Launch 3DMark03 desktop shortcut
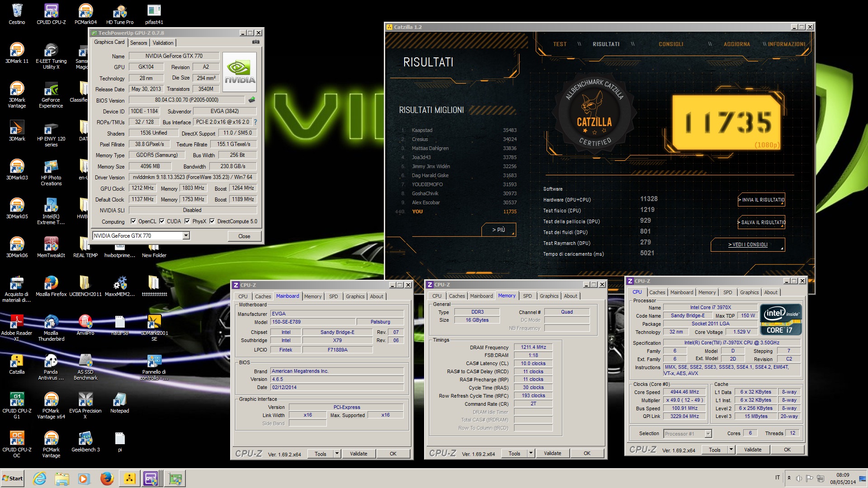This screenshot has height=488, width=868. point(17,169)
